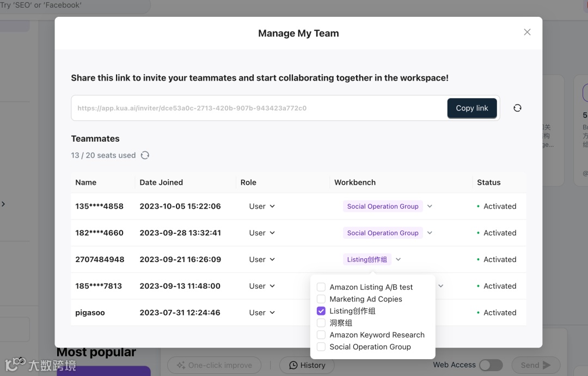Uncheck Listing创作组 checkbox in dropdown
588x376 pixels.
(x=321, y=311)
